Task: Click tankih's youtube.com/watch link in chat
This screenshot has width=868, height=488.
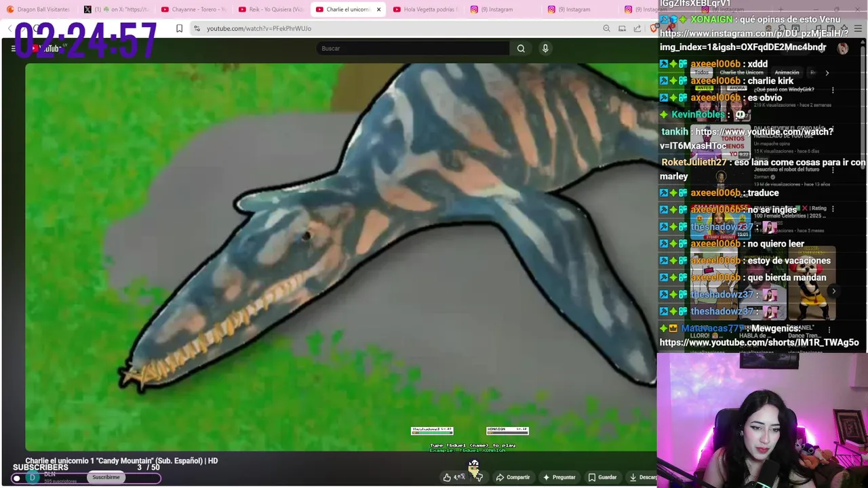Action: [x=747, y=138]
